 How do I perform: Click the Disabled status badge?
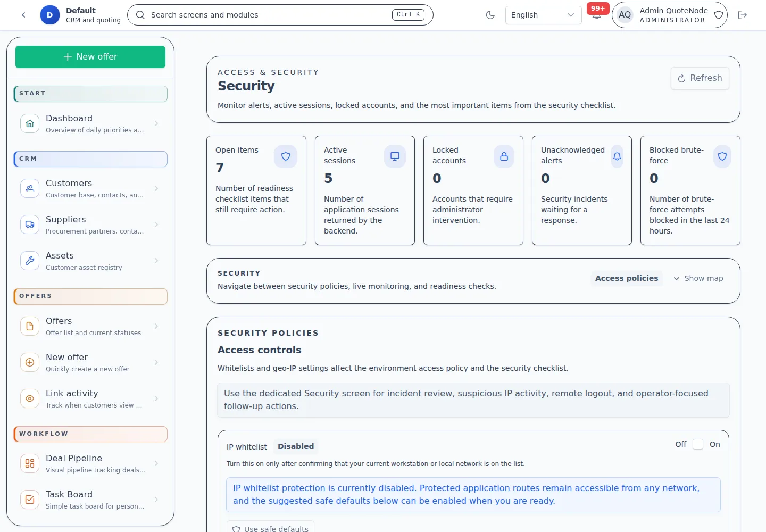click(x=296, y=446)
